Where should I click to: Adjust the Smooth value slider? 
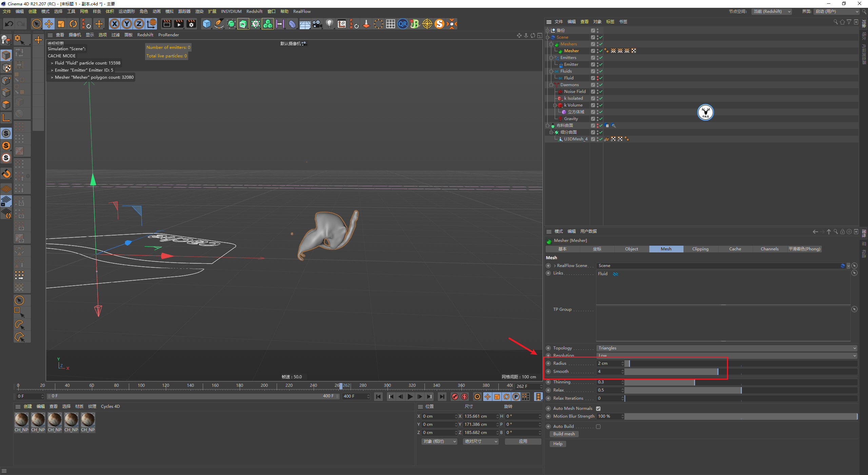tap(718, 372)
